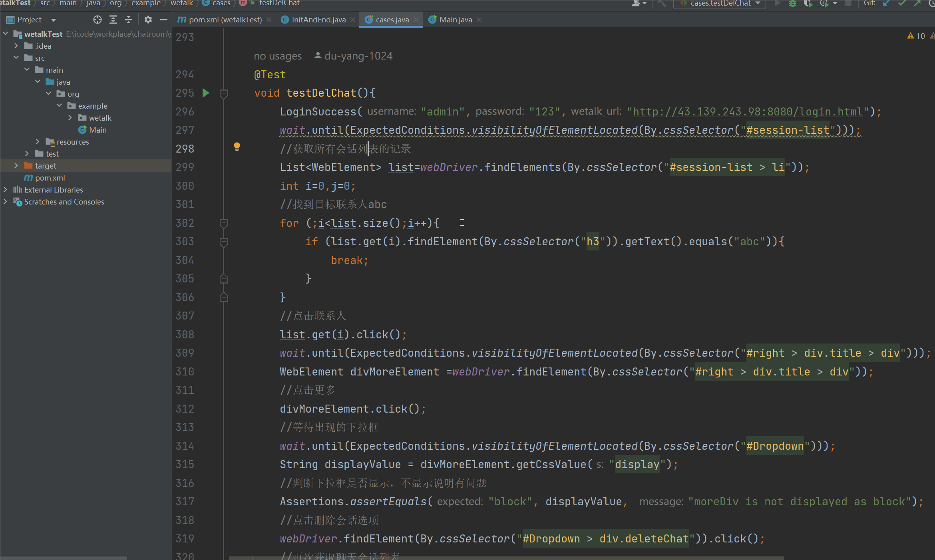
Task: Hide the Project tool window
Action: [x=163, y=20]
